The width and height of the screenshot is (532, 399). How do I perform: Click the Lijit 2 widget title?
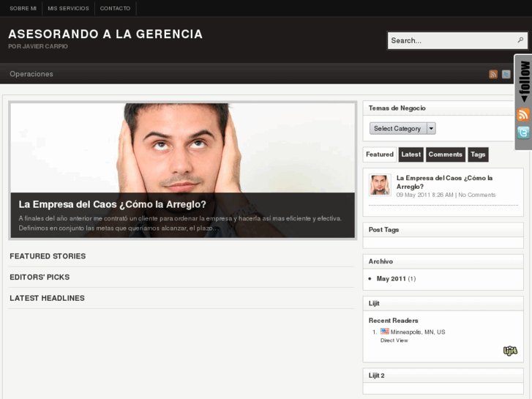377,376
